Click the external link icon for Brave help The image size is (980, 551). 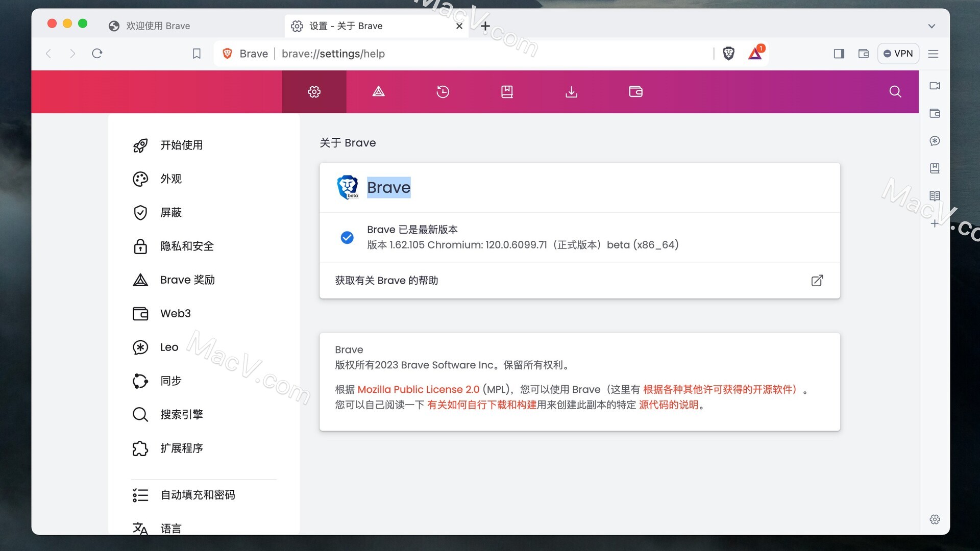pos(817,281)
